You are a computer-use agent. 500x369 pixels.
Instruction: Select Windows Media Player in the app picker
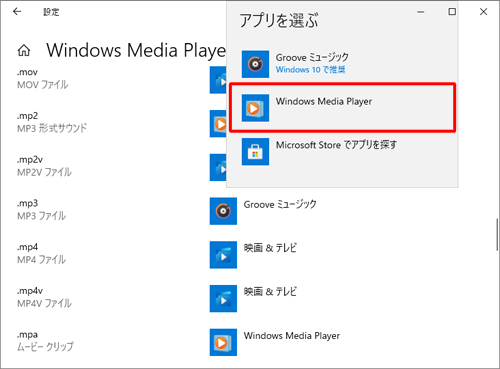tap(342, 108)
